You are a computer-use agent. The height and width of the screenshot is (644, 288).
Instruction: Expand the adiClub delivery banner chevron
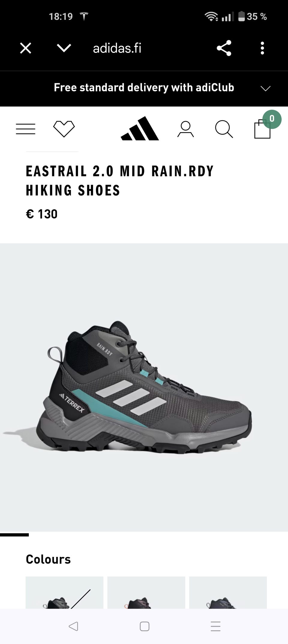pos(265,88)
